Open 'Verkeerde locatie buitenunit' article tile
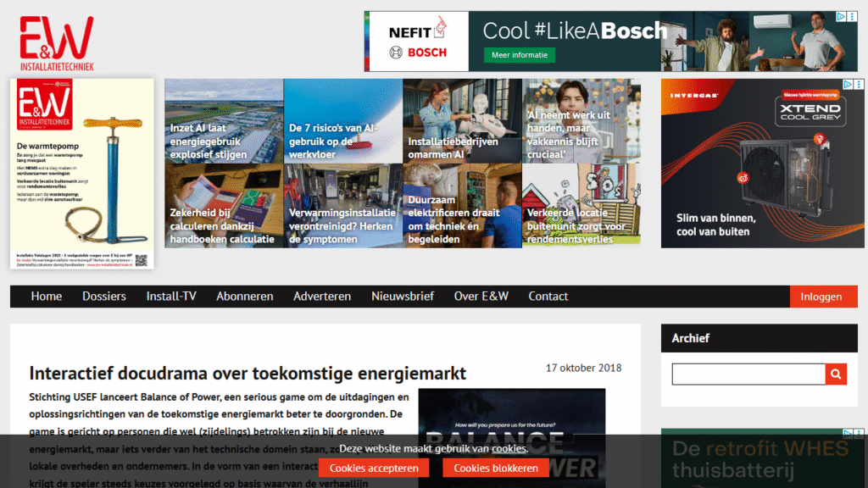The image size is (868, 488). (x=581, y=206)
